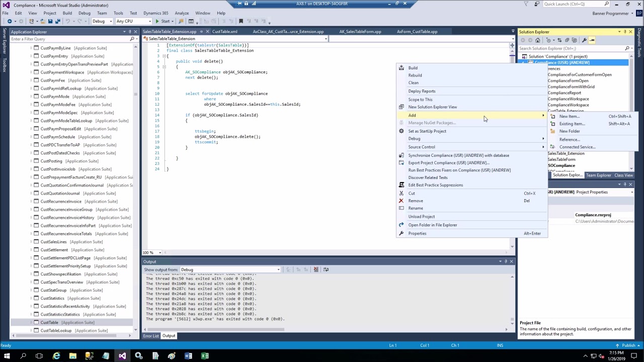Open Windows Start menu on taskbar

[7, 356]
